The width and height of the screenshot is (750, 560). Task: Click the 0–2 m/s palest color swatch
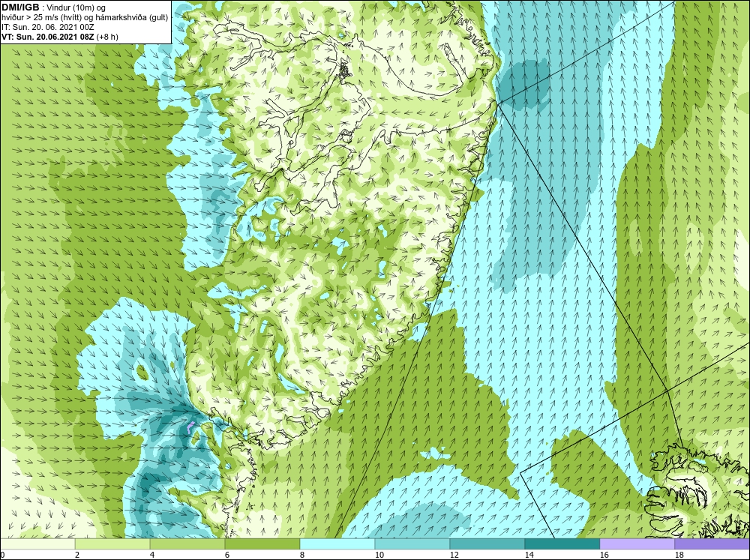point(37,544)
